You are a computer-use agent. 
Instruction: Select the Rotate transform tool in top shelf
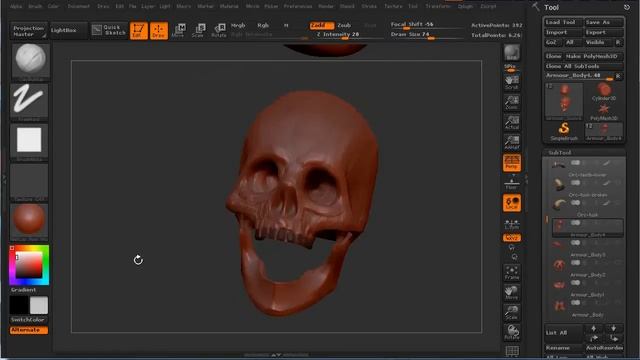point(219,31)
